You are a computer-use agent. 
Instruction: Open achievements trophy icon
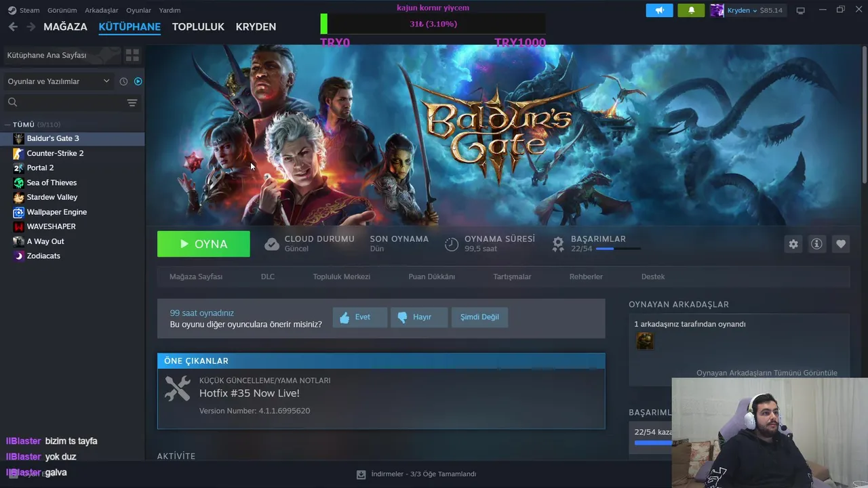(558, 244)
